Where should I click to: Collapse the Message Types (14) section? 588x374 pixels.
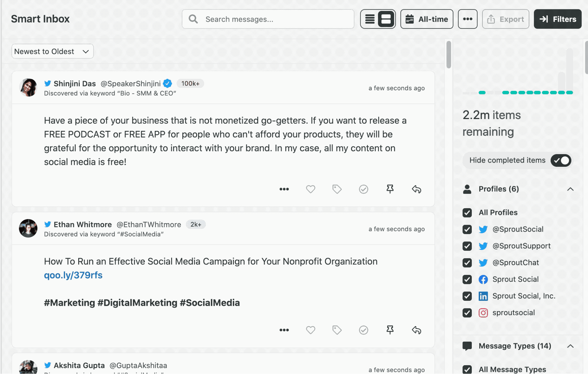[x=570, y=346]
